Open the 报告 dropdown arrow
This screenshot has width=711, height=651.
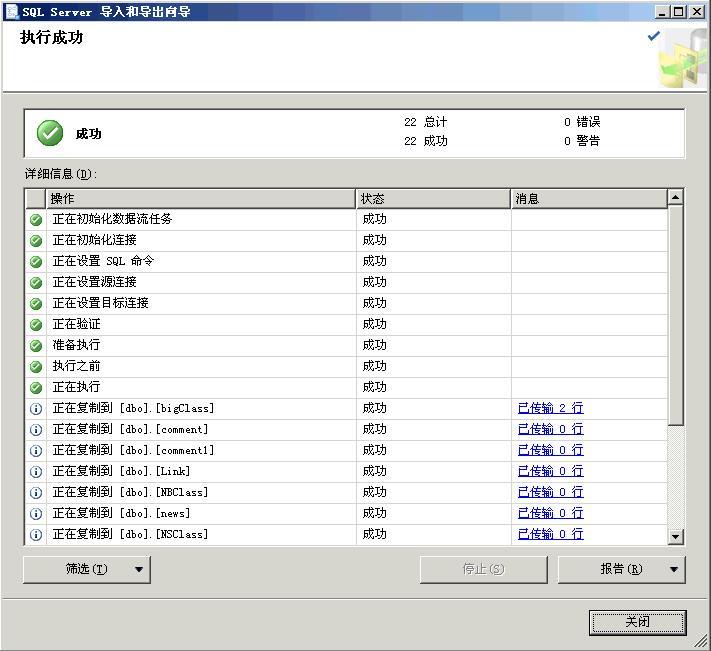click(673, 569)
